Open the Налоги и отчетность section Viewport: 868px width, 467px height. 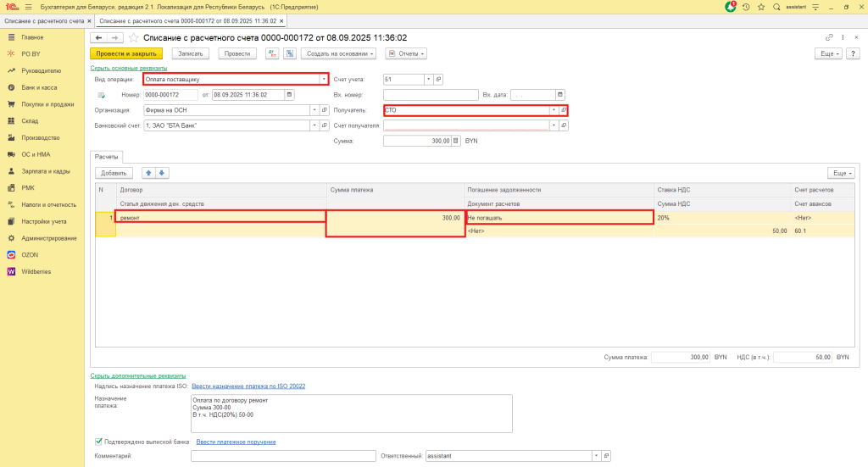tap(48, 205)
